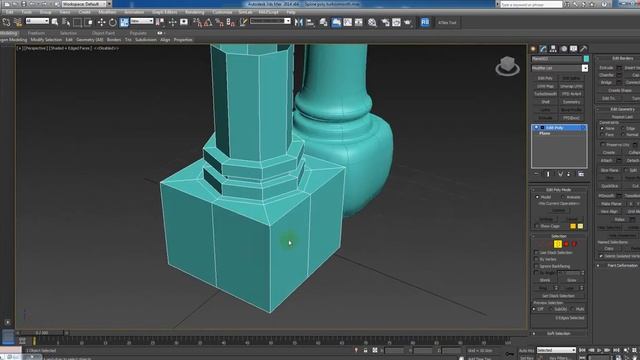This screenshot has width=640, height=360.
Task: Switch to the Hierarchy command panel
Action: pyautogui.click(x=553, y=49)
